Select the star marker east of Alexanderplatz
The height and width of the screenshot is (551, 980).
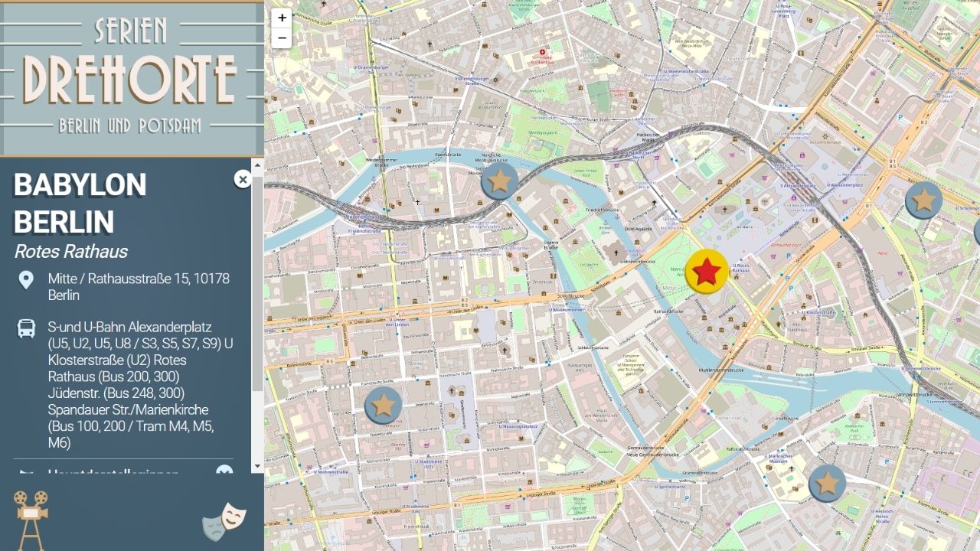tap(924, 201)
